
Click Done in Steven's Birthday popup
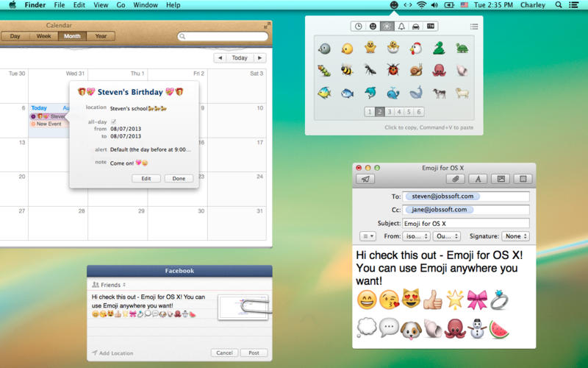179,178
